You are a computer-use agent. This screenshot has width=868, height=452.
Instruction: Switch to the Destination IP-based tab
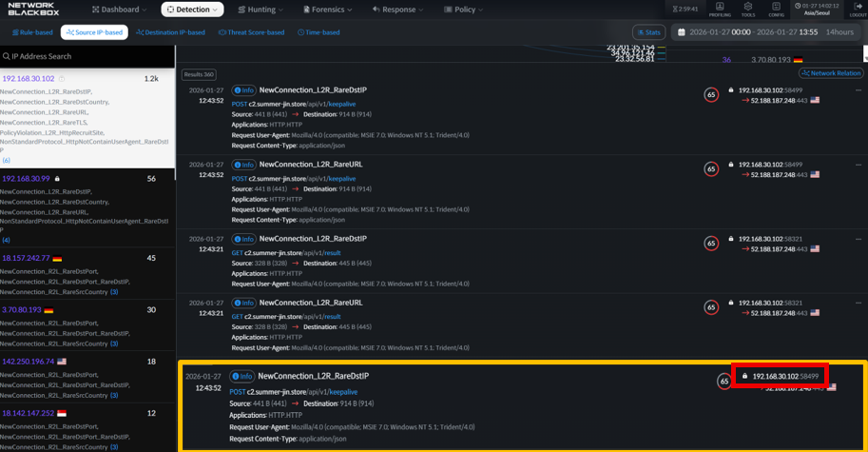[170, 32]
